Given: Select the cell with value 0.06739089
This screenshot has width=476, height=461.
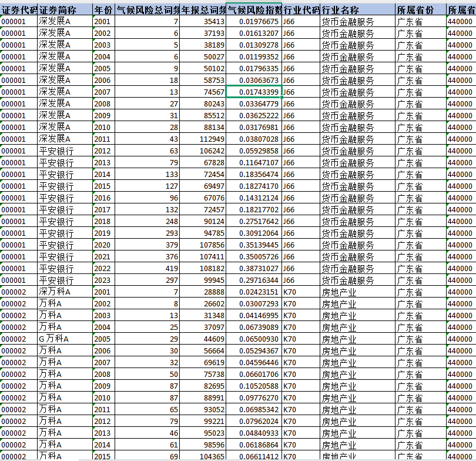Looking at the screenshot, I should tap(254, 327).
